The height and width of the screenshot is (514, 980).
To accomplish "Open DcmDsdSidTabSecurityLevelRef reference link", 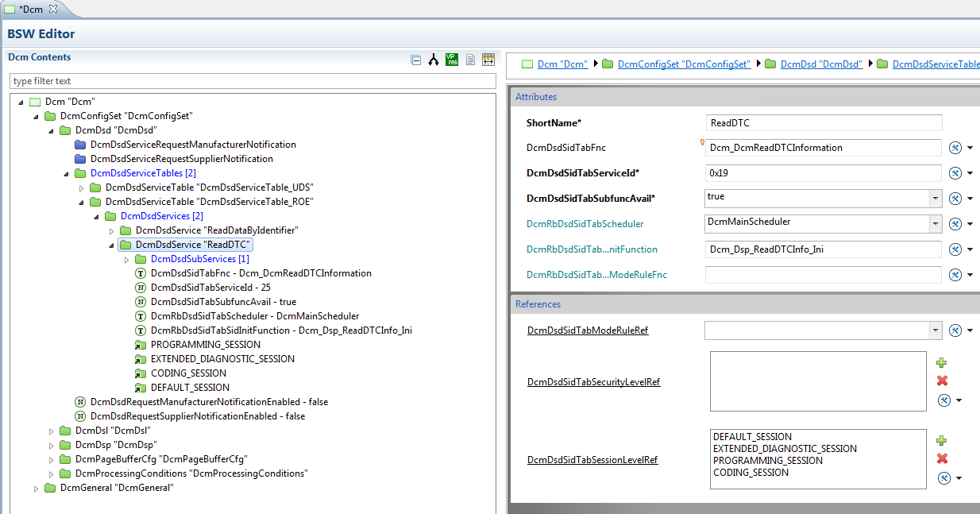I will [593, 382].
